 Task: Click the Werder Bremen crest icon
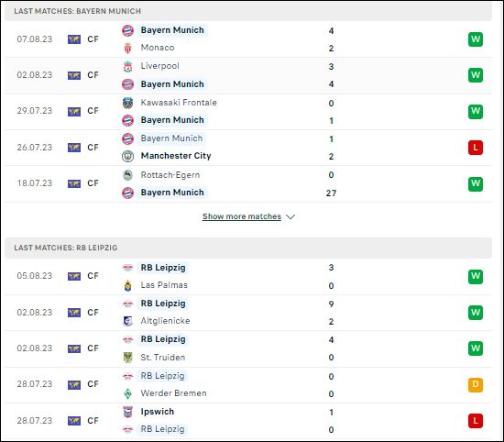point(127,393)
